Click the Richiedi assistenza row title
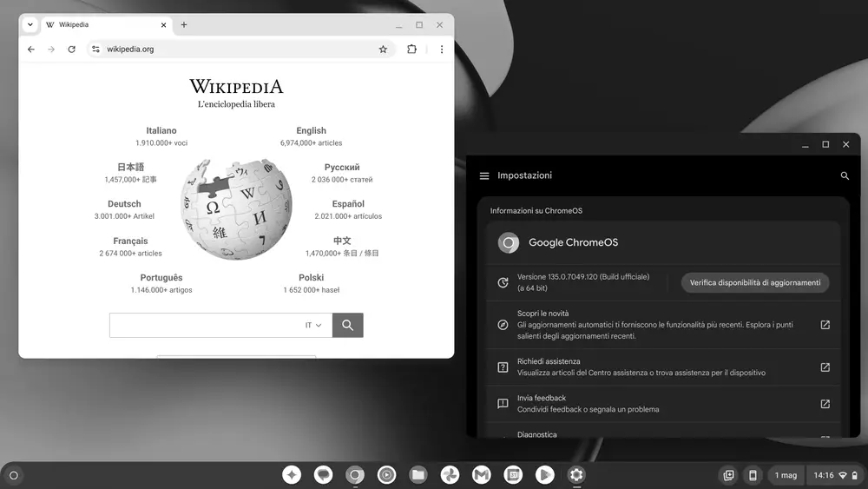The height and width of the screenshot is (489, 868). 549,361
